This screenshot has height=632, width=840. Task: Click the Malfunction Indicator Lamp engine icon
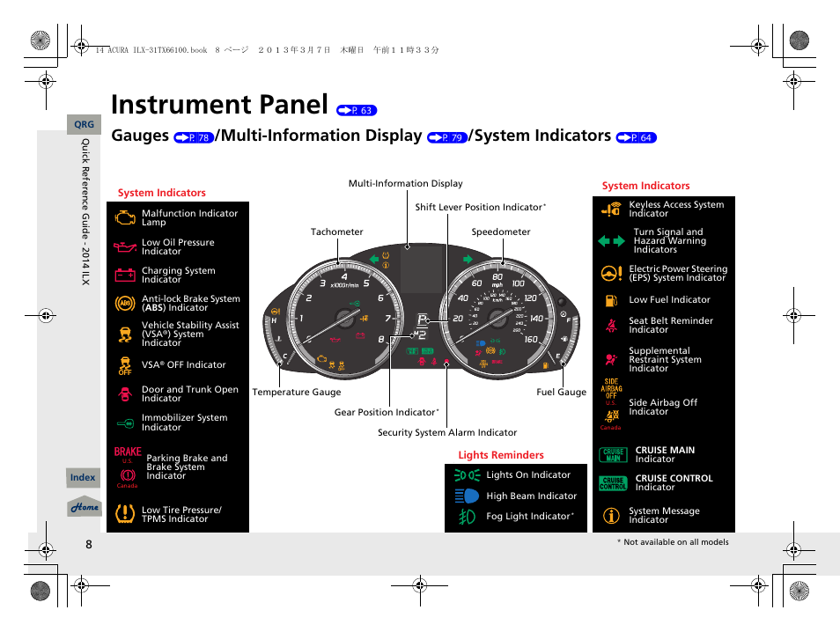125,217
